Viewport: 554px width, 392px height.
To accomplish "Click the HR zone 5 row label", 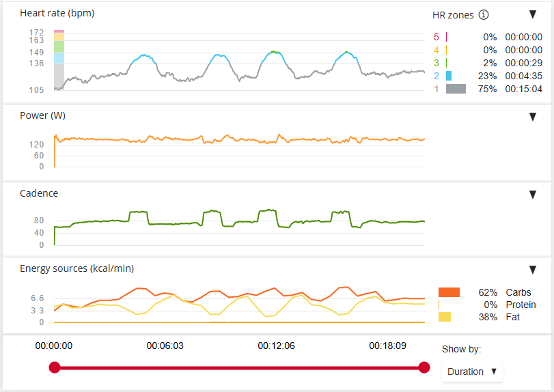I will 437,37.
